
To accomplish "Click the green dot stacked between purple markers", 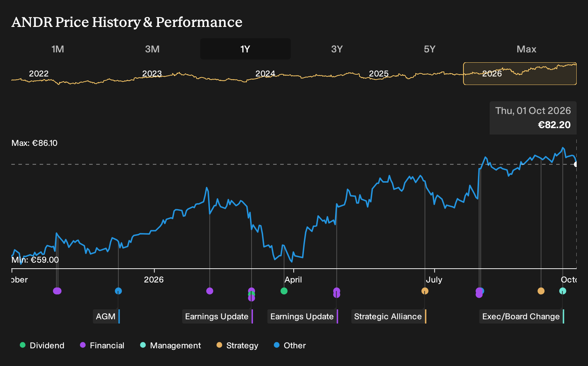I will pyautogui.click(x=252, y=294).
